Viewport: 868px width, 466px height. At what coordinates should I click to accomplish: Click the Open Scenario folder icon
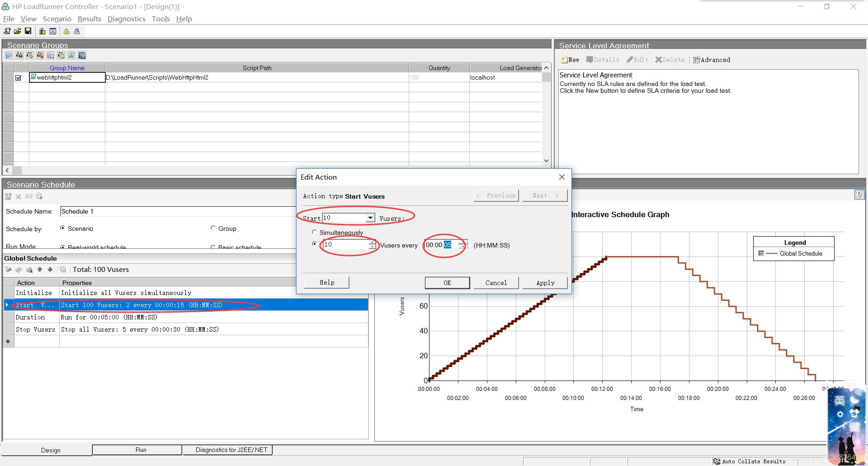coord(17,31)
